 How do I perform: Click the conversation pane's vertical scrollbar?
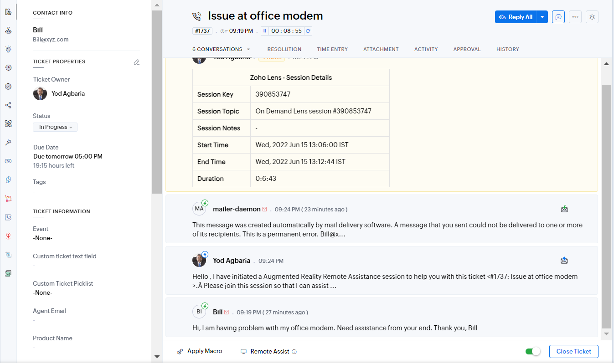click(x=606, y=205)
